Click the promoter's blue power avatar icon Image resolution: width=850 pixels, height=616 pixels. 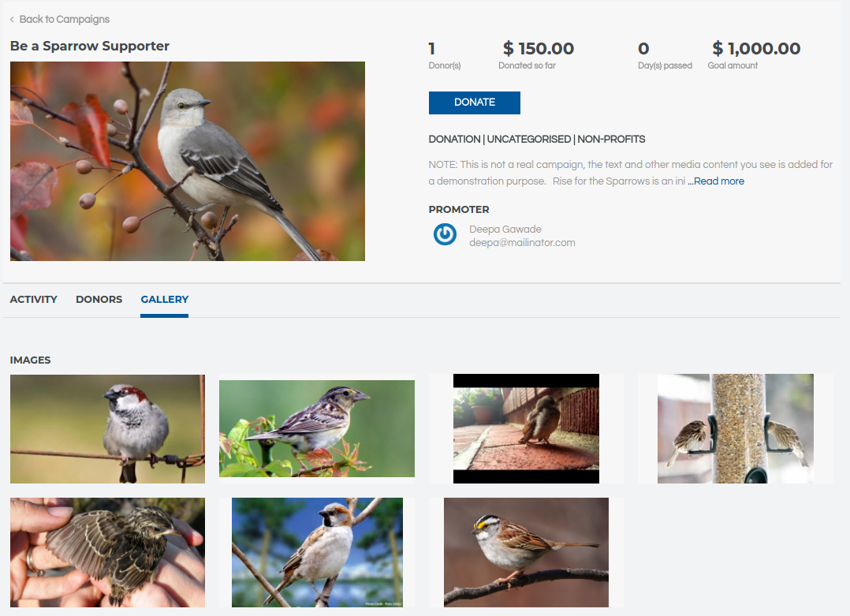(x=445, y=234)
